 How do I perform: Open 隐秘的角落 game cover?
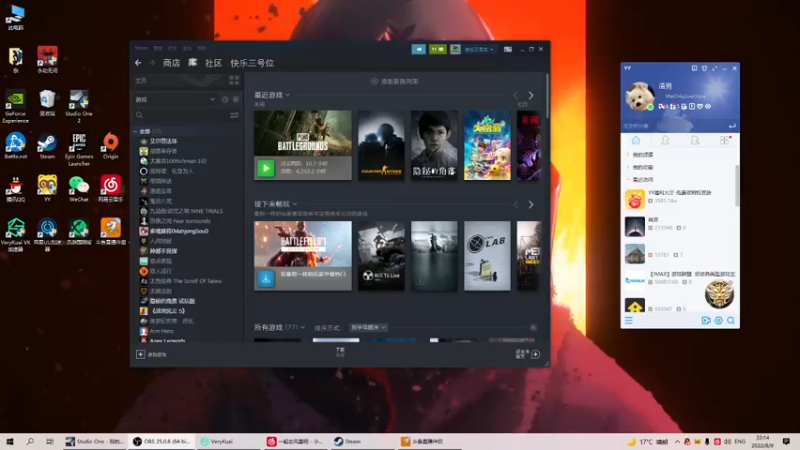click(434, 145)
